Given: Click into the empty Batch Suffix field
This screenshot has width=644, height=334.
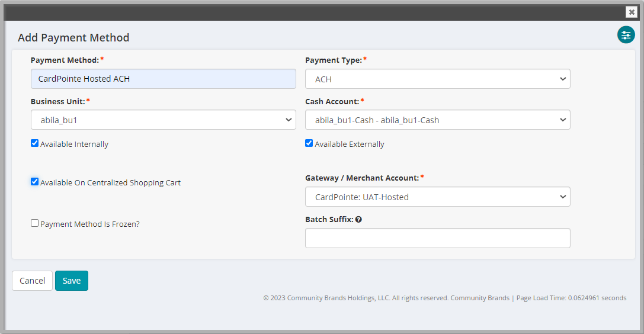Looking at the screenshot, I should pos(437,238).
